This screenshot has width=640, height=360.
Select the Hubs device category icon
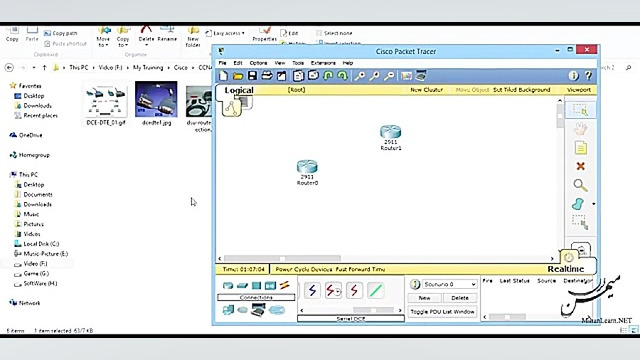[256, 285]
